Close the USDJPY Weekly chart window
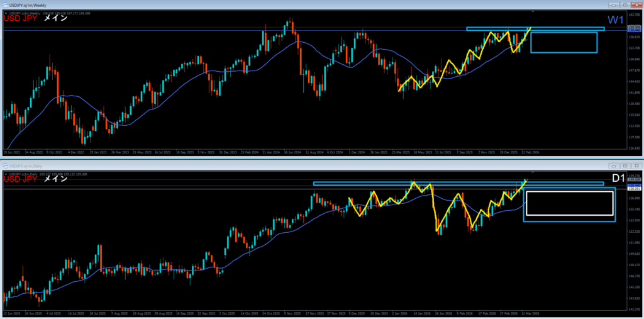 pyautogui.click(x=636, y=5)
